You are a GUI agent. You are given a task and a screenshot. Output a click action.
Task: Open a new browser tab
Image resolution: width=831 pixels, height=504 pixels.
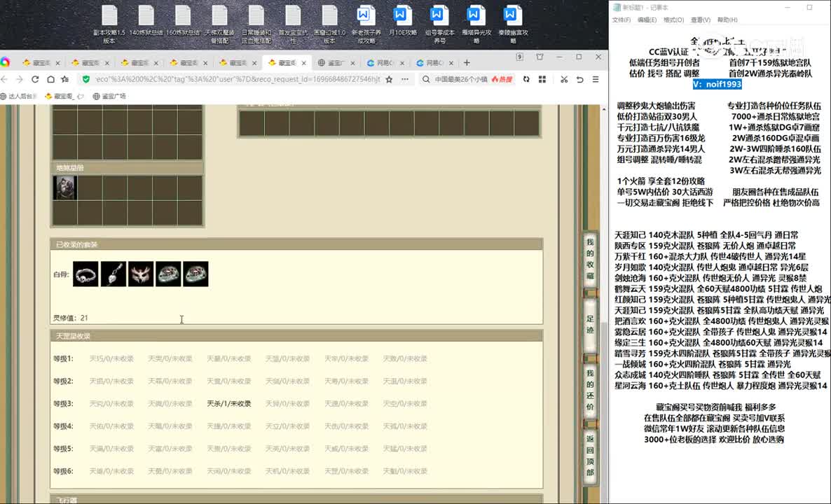(x=467, y=62)
